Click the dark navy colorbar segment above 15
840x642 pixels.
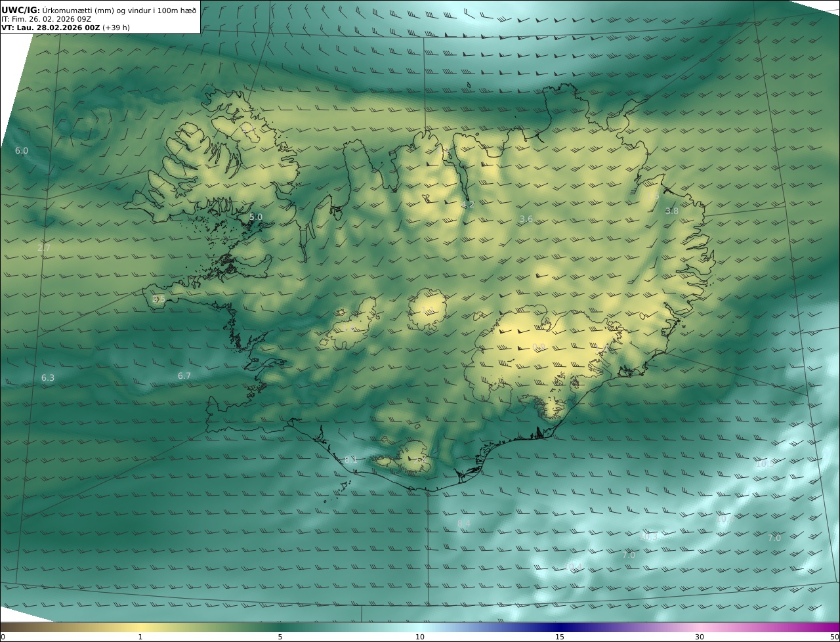tap(560, 627)
